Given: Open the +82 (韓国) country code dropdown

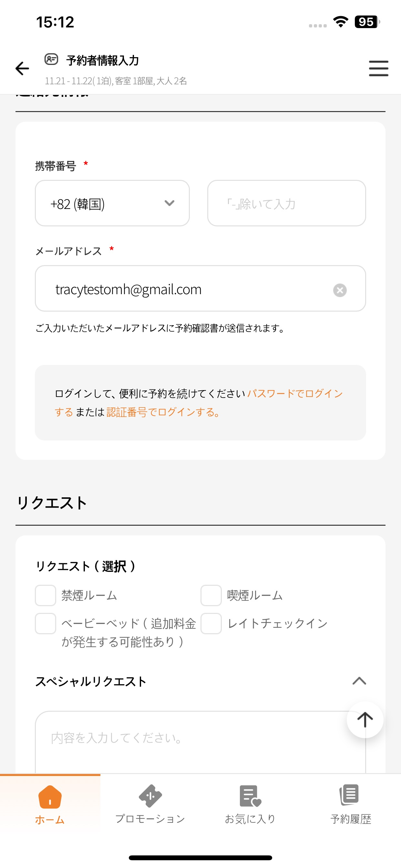Looking at the screenshot, I should point(112,203).
